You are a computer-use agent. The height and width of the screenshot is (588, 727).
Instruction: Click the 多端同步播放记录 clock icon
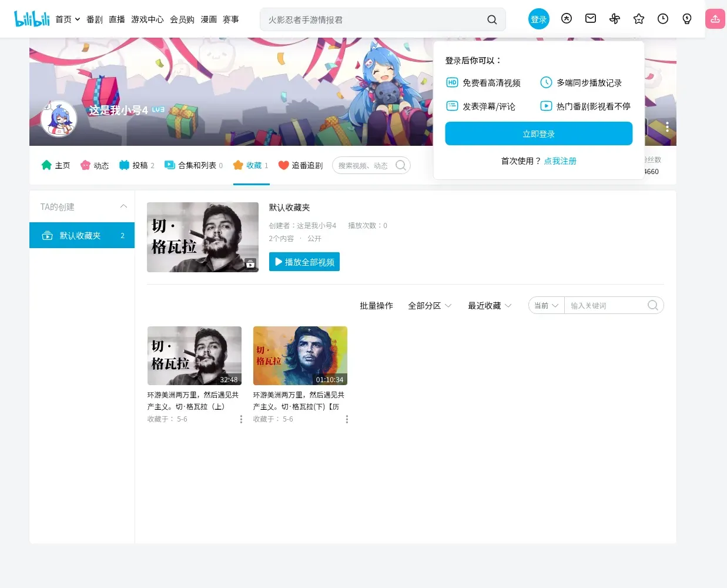click(x=546, y=82)
